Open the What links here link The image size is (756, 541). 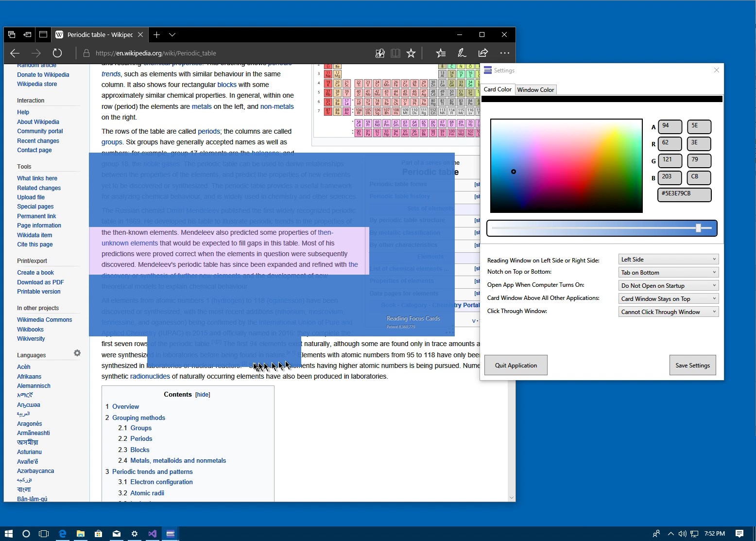click(x=37, y=178)
